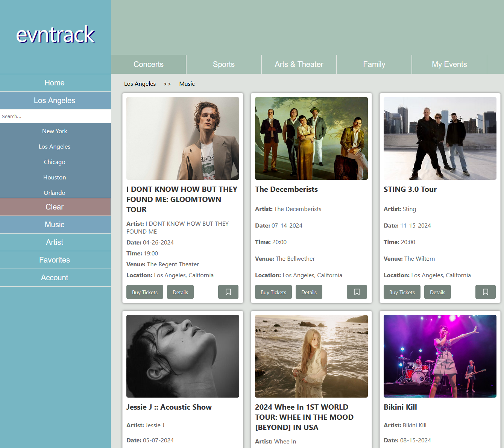Click the Bikini Kill event title
Image resolution: width=504 pixels, height=448 pixels.
[x=400, y=407]
